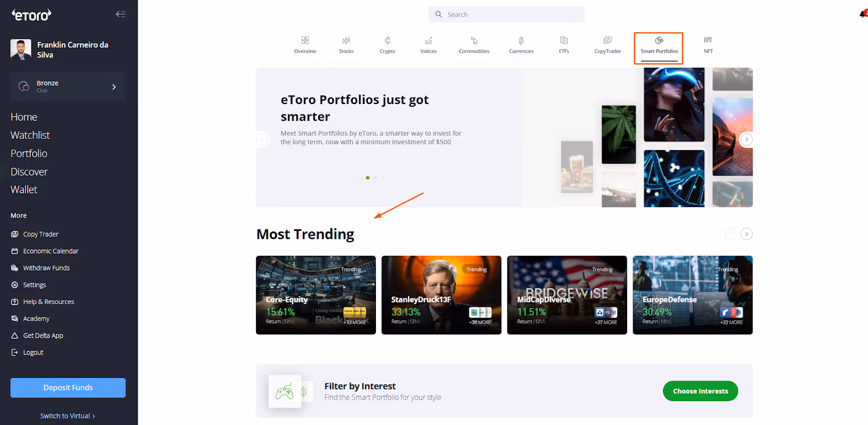Focus the Search input field
Image resolution: width=868 pixels, height=425 pixels.
[506, 15]
